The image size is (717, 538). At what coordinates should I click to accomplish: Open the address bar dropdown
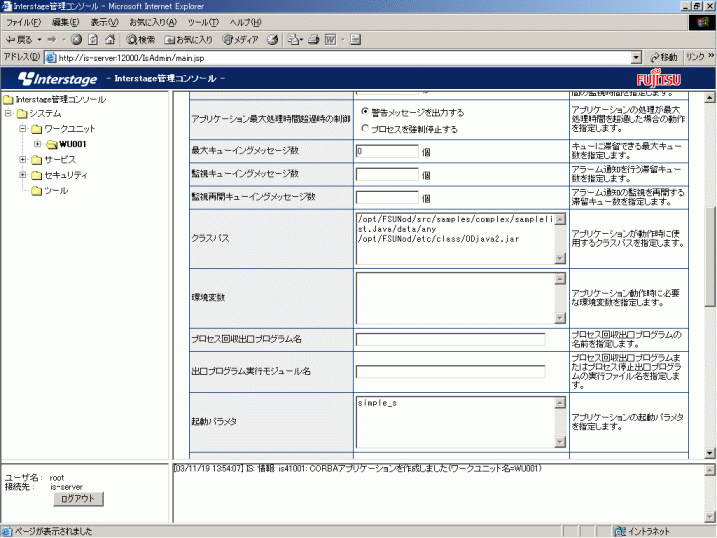tap(636, 58)
